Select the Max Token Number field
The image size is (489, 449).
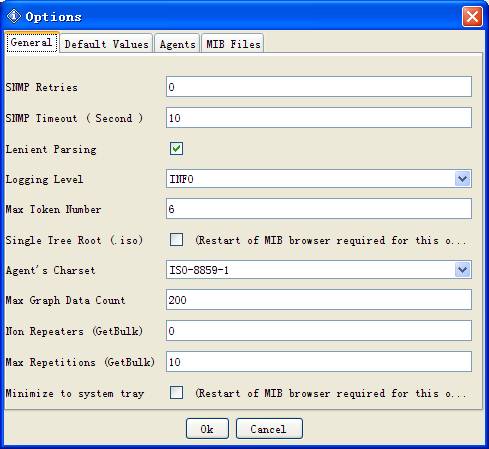[x=319, y=209]
